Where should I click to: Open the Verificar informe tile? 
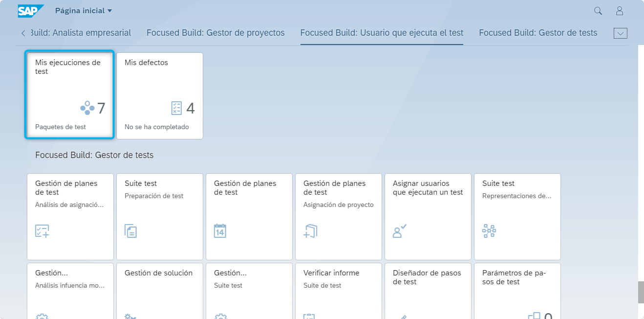[339, 291]
